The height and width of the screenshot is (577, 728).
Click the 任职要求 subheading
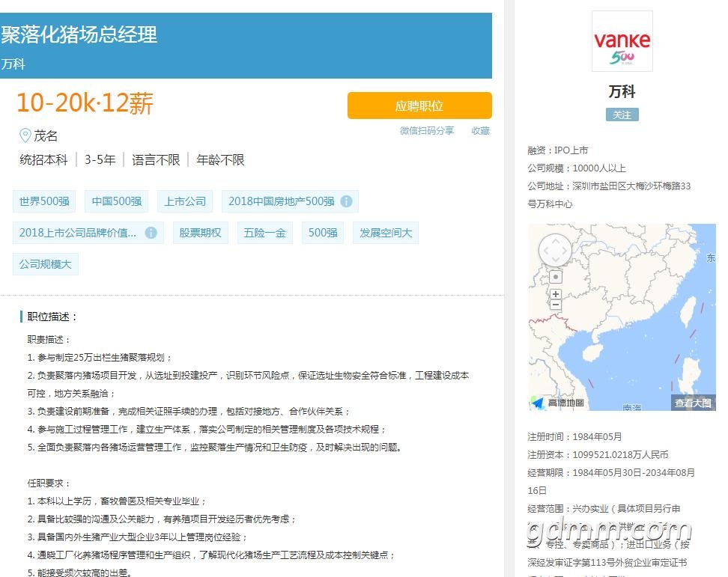tap(49, 483)
